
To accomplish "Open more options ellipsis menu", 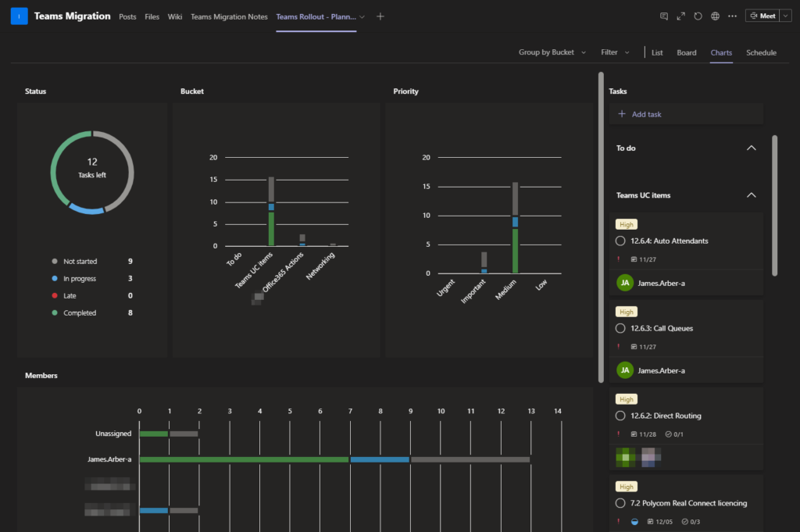I will [x=732, y=16].
